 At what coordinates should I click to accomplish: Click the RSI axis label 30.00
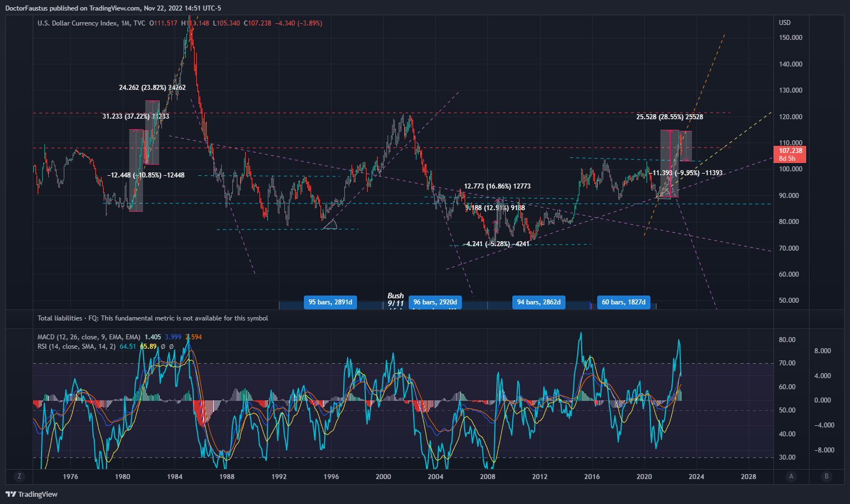click(787, 457)
